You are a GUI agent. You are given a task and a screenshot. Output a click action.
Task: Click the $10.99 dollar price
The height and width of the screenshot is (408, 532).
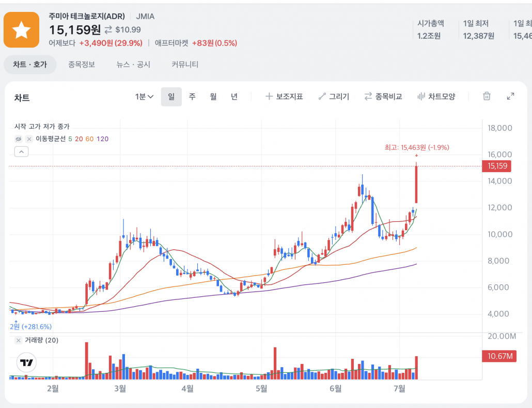click(x=128, y=30)
